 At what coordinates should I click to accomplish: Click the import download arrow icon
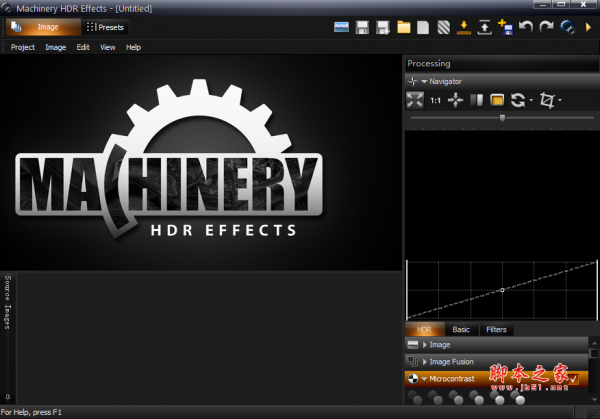click(x=464, y=27)
